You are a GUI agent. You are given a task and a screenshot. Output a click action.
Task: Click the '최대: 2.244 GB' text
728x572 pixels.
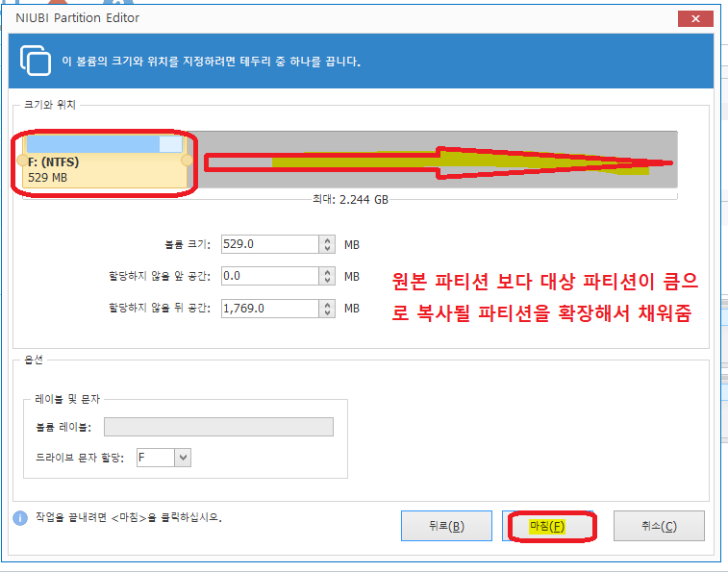tap(350, 200)
